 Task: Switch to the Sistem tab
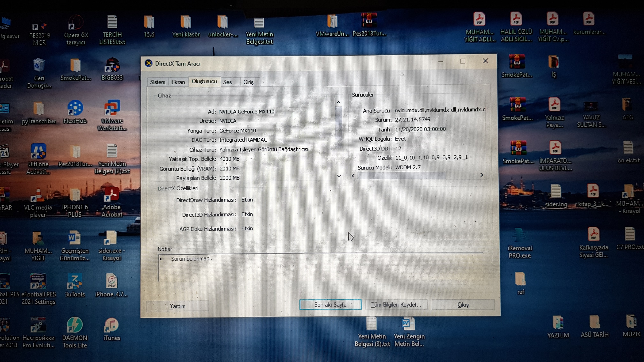(157, 82)
